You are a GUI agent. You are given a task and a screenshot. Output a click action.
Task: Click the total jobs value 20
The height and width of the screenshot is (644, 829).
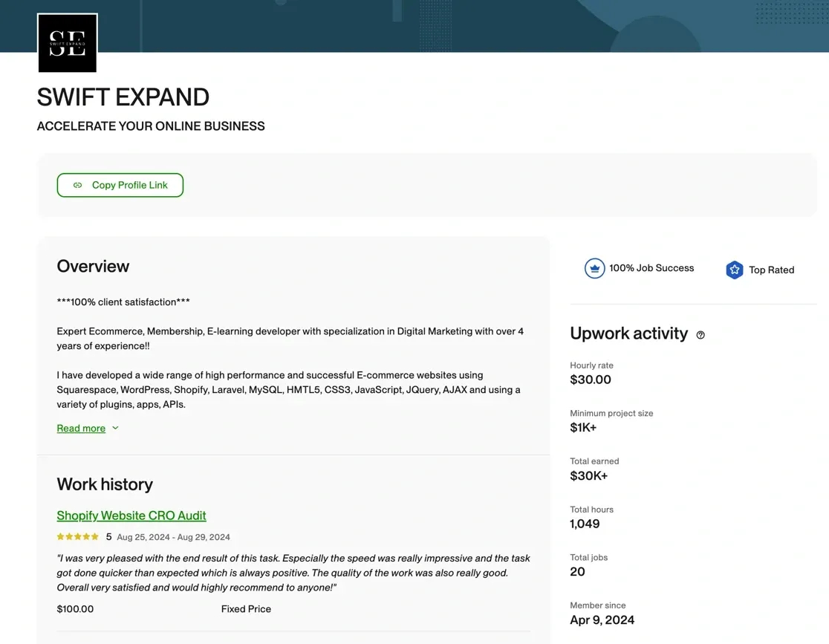pyautogui.click(x=577, y=571)
